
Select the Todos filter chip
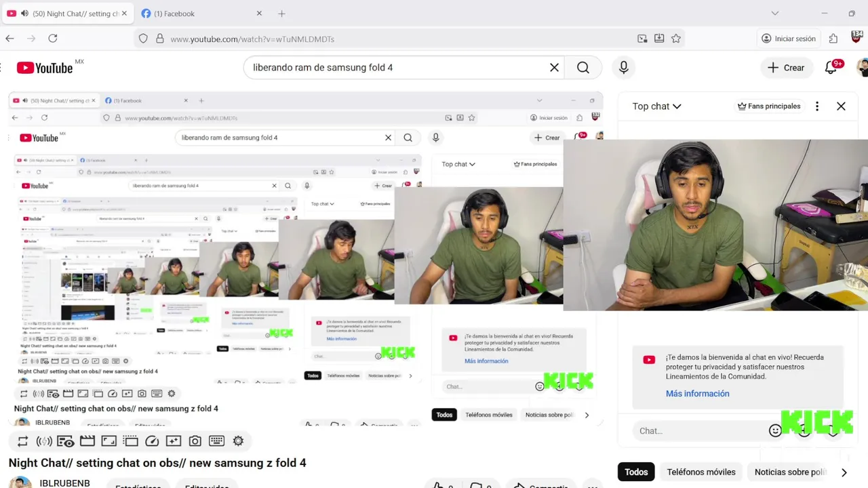tap(636, 472)
